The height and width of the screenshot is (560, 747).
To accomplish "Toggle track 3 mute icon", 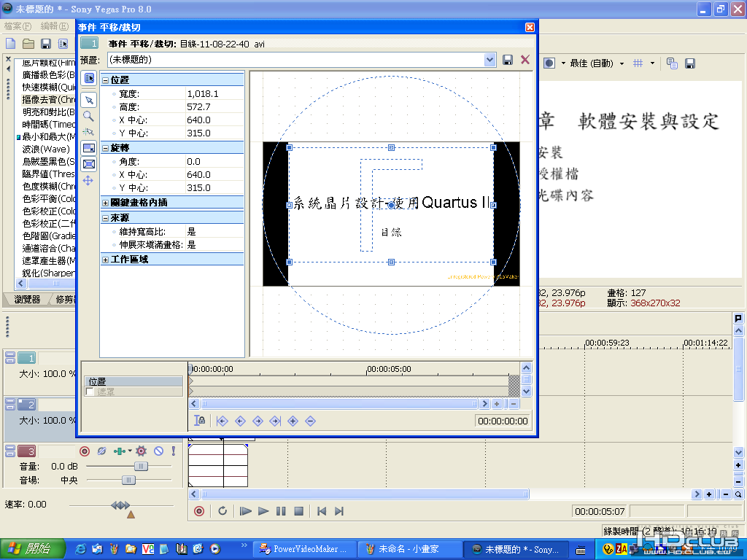I will [158, 451].
